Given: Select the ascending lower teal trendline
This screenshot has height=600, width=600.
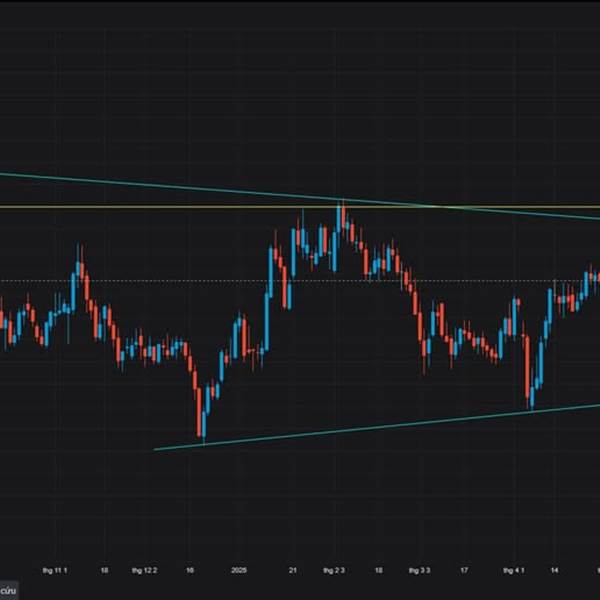Looking at the screenshot, I should click(x=377, y=427).
